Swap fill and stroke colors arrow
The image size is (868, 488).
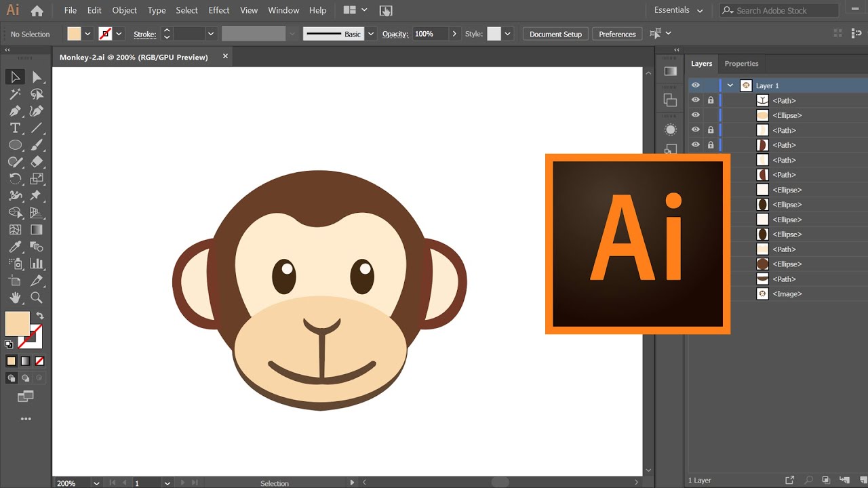(x=40, y=316)
